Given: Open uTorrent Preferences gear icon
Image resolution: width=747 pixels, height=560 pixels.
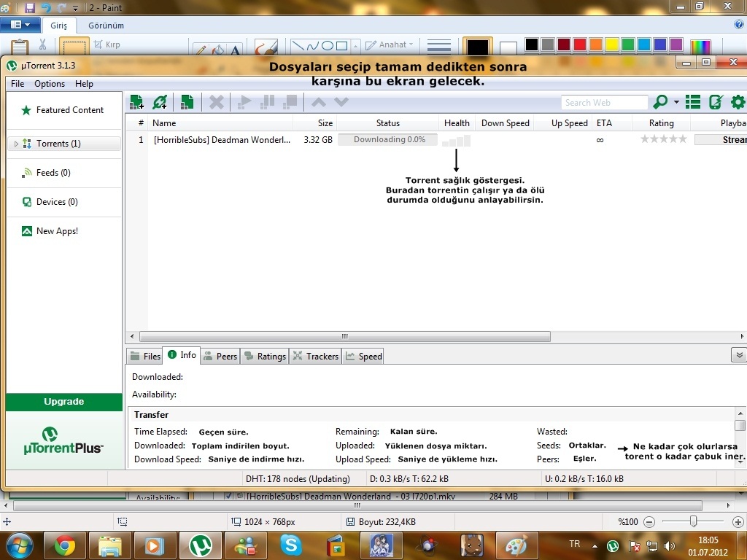Looking at the screenshot, I should (738, 102).
